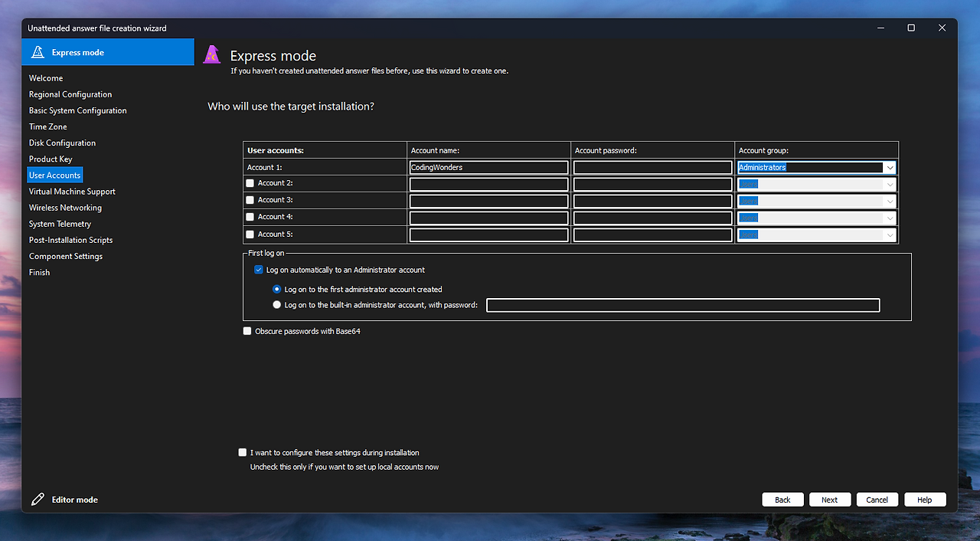This screenshot has width=980, height=541.
Task: Check configure these settings during installation
Action: pos(243,453)
